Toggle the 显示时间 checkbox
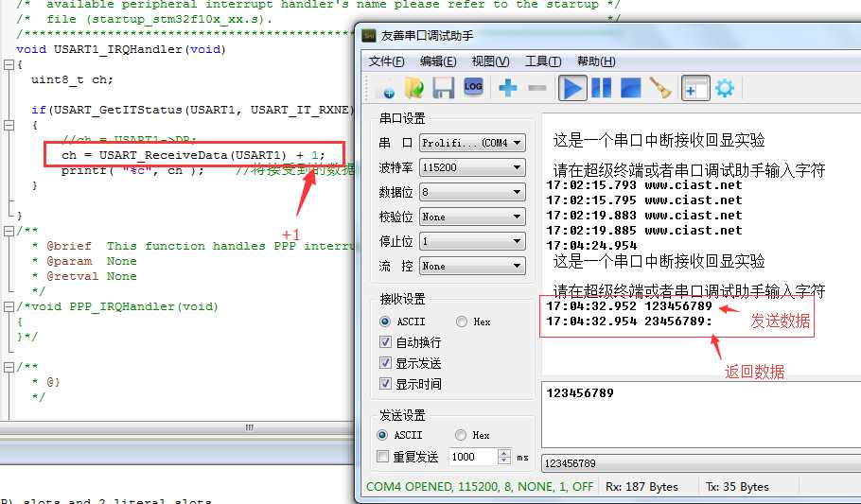861x504 pixels. point(385,384)
